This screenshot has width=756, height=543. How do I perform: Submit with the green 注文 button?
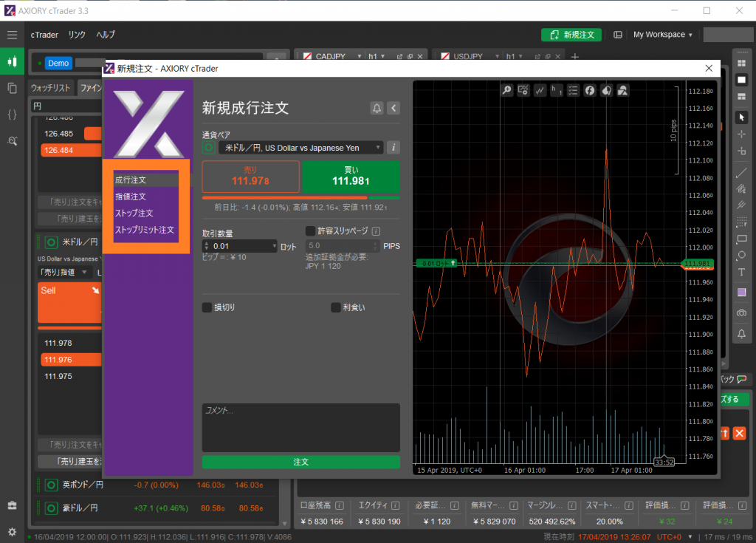click(301, 462)
